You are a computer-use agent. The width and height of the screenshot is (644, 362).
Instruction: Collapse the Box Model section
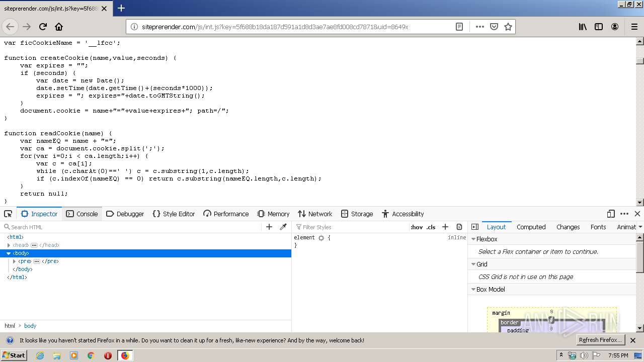pyautogui.click(x=473, y=289)
